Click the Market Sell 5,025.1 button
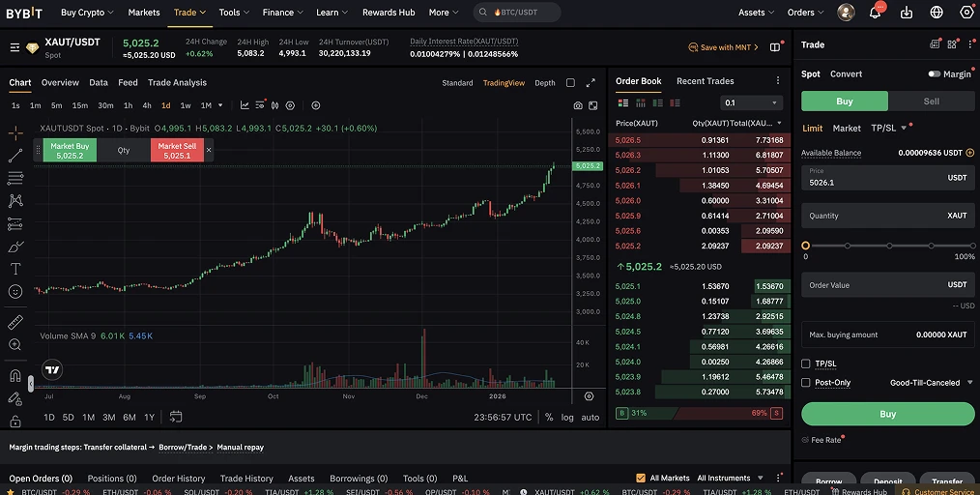980x495 pixels. [x=177, y=151]
